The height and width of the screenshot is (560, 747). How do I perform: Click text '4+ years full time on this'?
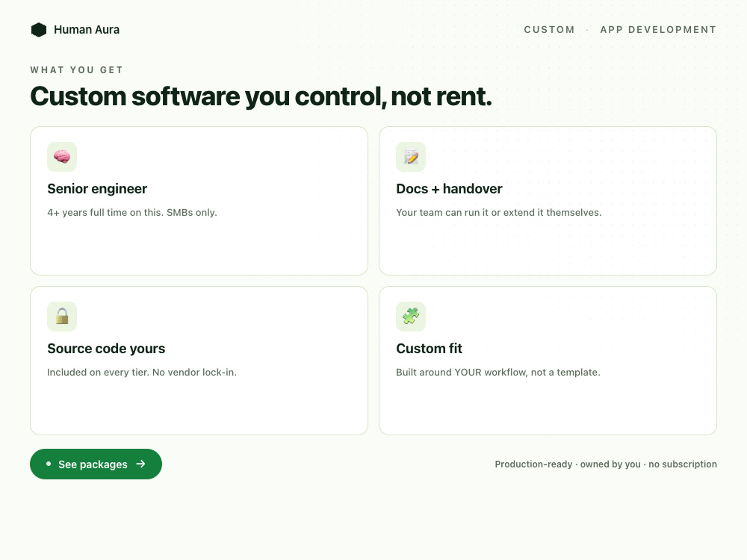click(x=105, y=212)
